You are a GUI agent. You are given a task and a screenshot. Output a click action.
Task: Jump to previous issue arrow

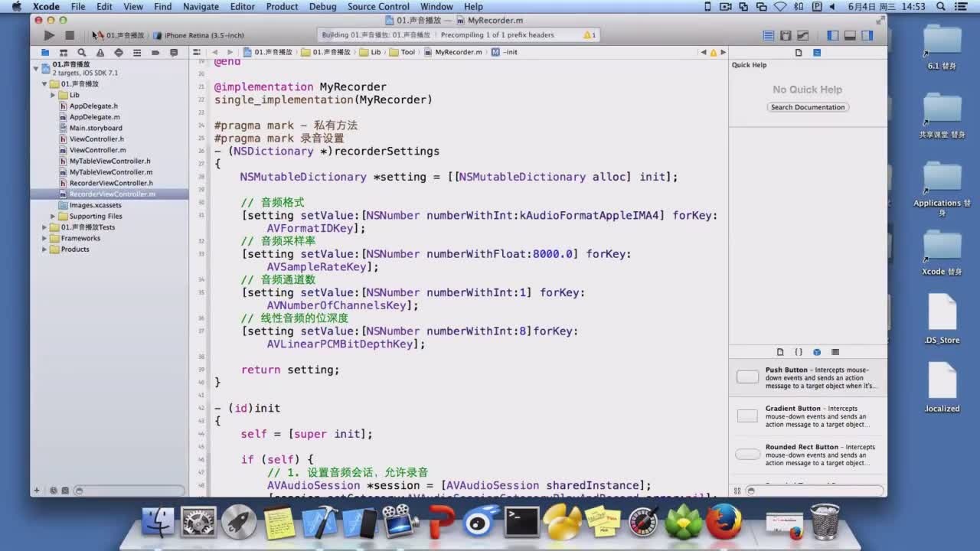pos(704,52)
